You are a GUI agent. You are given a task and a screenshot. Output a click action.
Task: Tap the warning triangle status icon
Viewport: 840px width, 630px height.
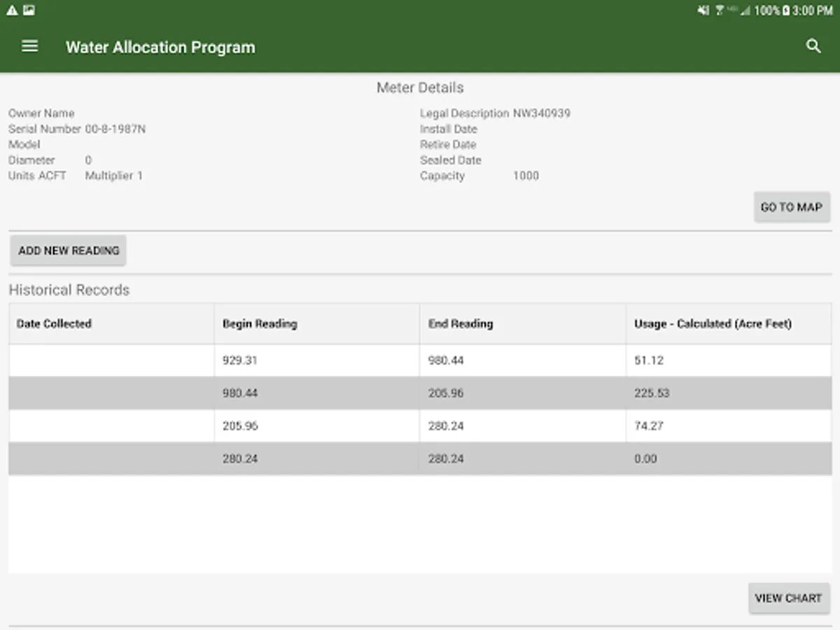click(12, 10)
